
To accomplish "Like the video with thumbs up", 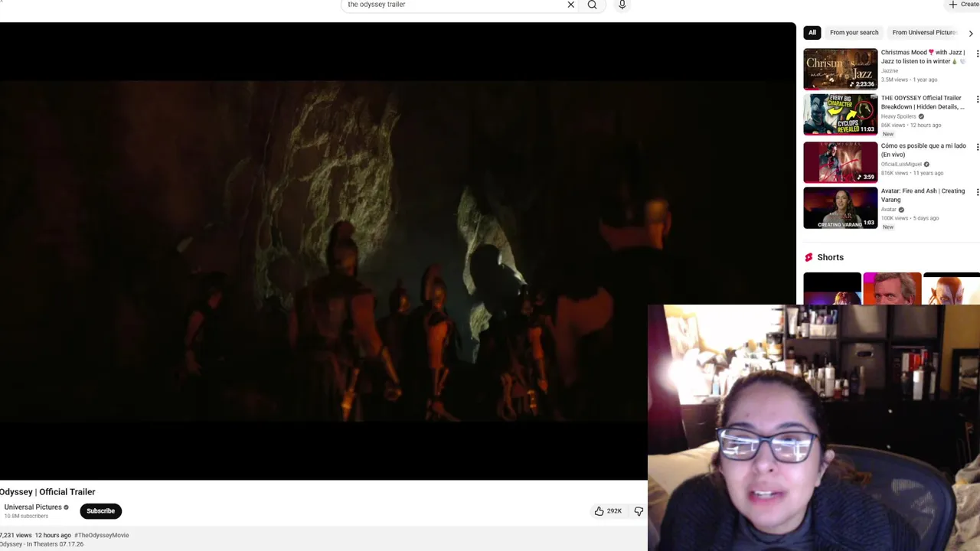I will coord(608,511).
